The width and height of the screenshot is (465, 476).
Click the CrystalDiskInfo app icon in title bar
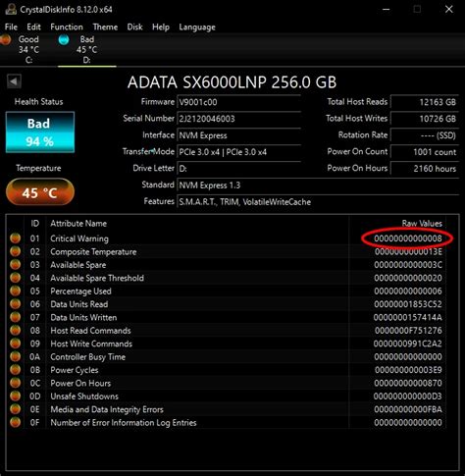pyautogui.click(x=11, y=9)
